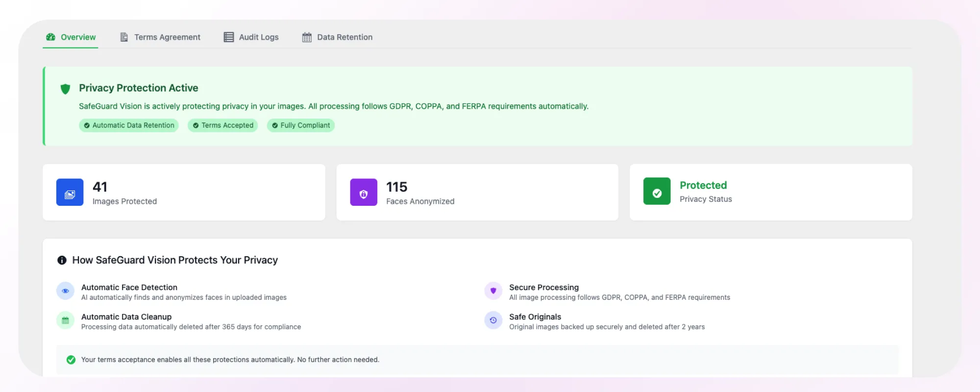The image size is (980, 392).
Task: Click the history icon for Safe Originals
Action: point(493,320)
